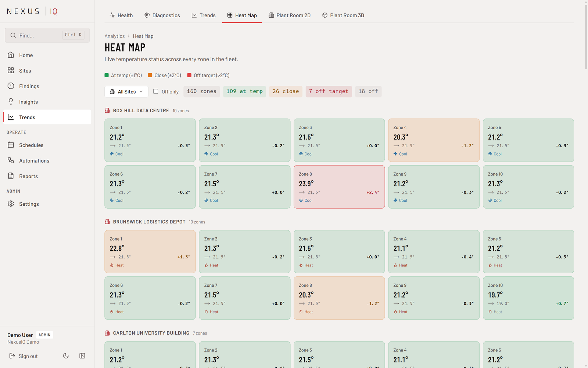Open Brunswick Zone 10 card at 19.7°

click(x=528, y=298)
